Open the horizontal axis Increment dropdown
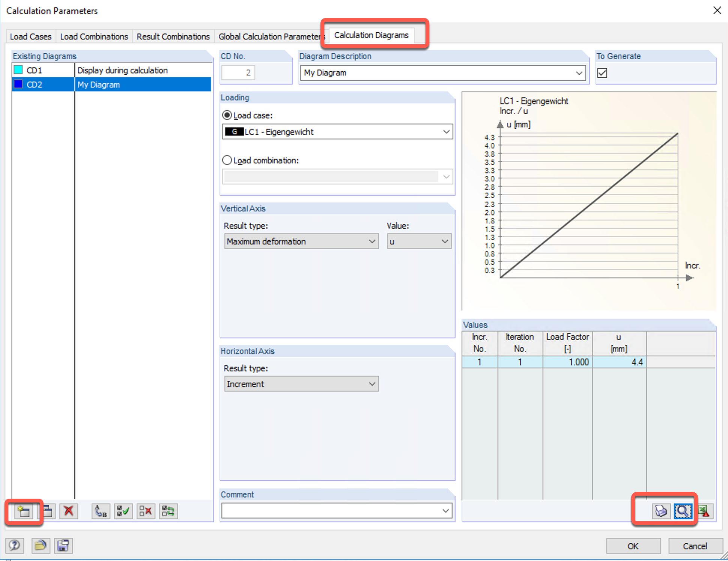The width and height of the screenshot is (728, 561). pyautogui.click(x=372, y=384)
